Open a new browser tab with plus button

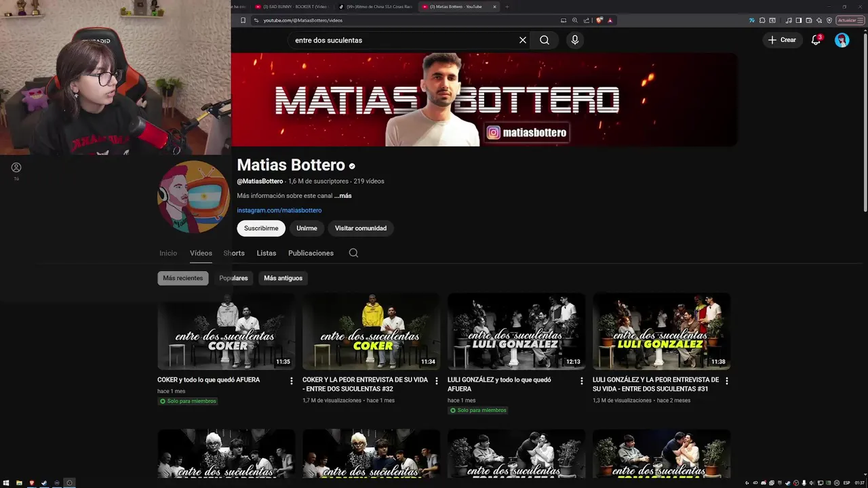coord(507,7)
